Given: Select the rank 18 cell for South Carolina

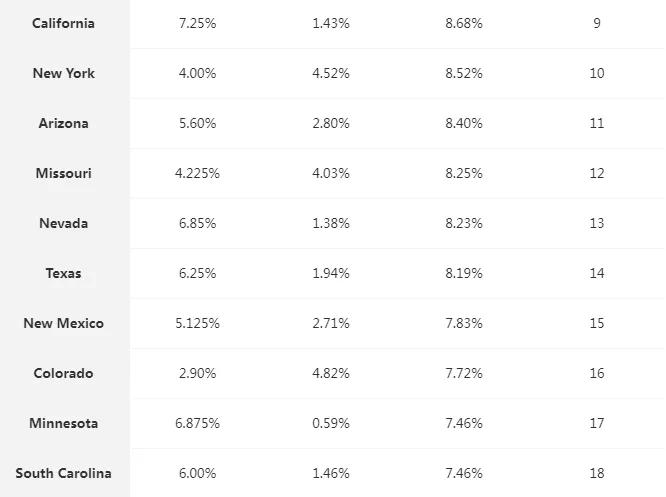Looking at the screenshot, I should click(x=597, y=473).
